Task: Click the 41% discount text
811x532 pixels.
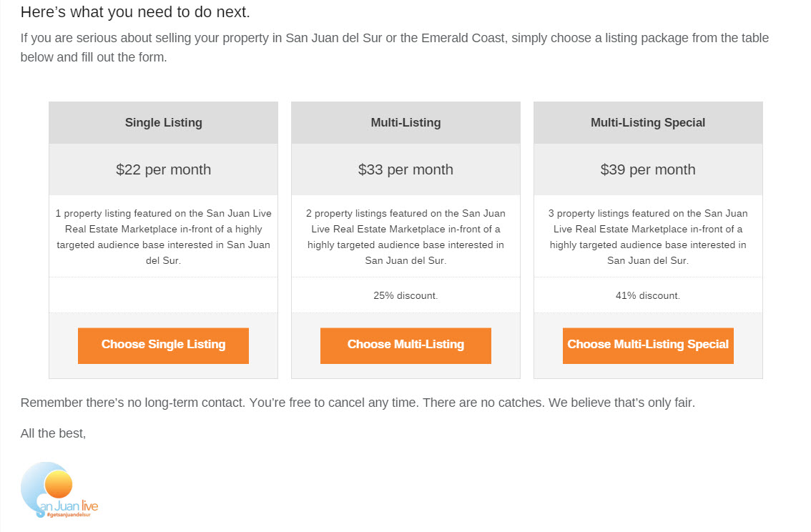Action: (648, 296)
